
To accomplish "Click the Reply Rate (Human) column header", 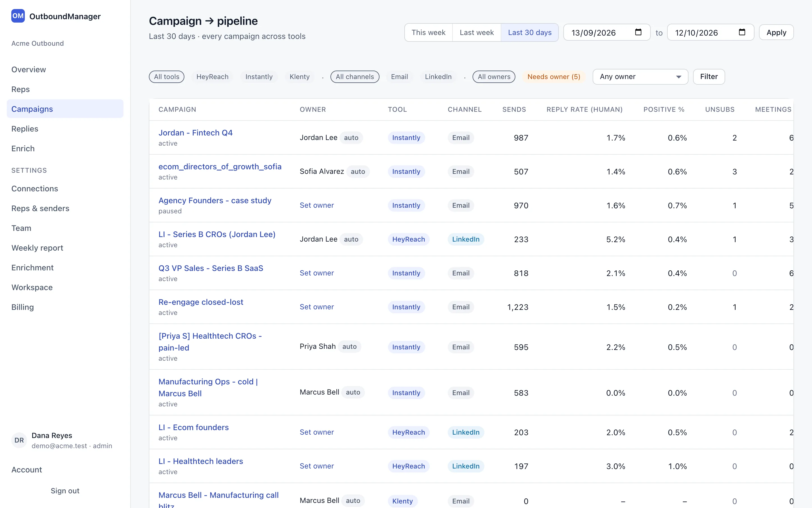I will click(x=584, y=110).
